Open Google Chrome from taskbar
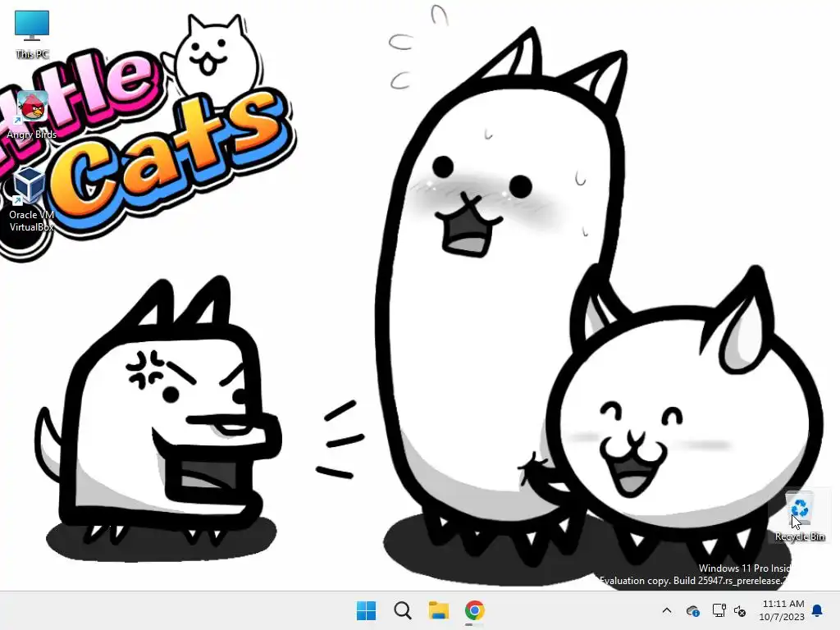Screen dimensions: 840x630 475,610
